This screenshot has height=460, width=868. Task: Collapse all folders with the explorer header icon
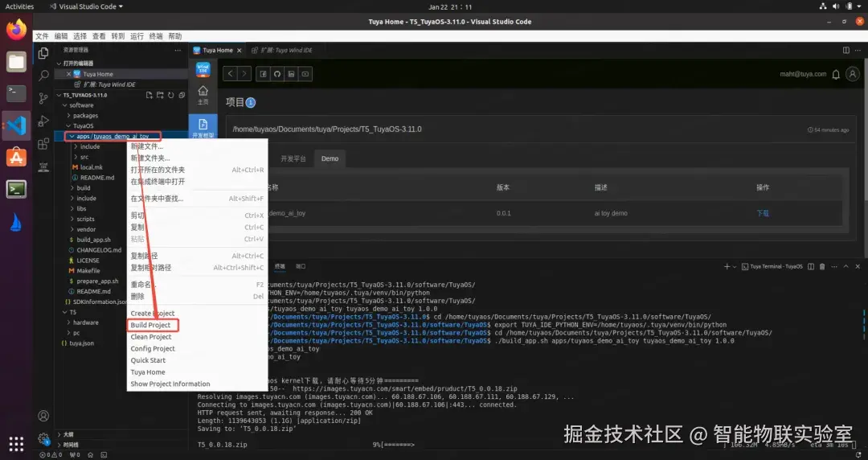[182, 96]
